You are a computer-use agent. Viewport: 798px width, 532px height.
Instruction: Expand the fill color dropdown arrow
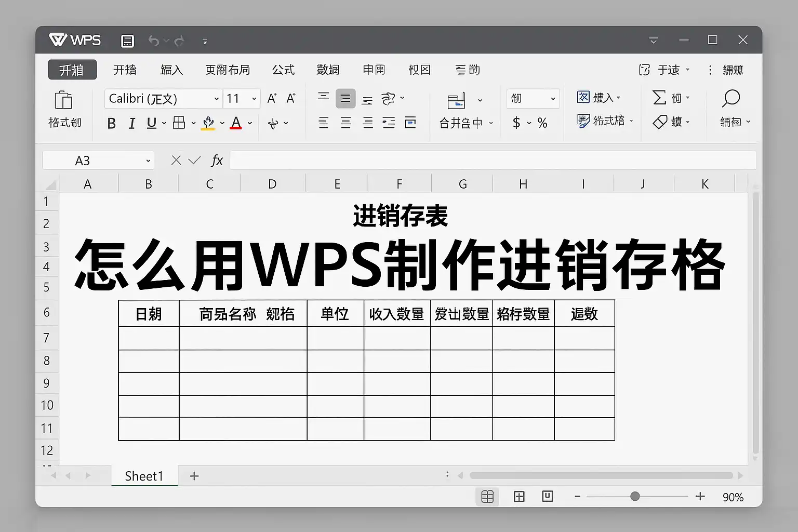(x=222, y=124)
